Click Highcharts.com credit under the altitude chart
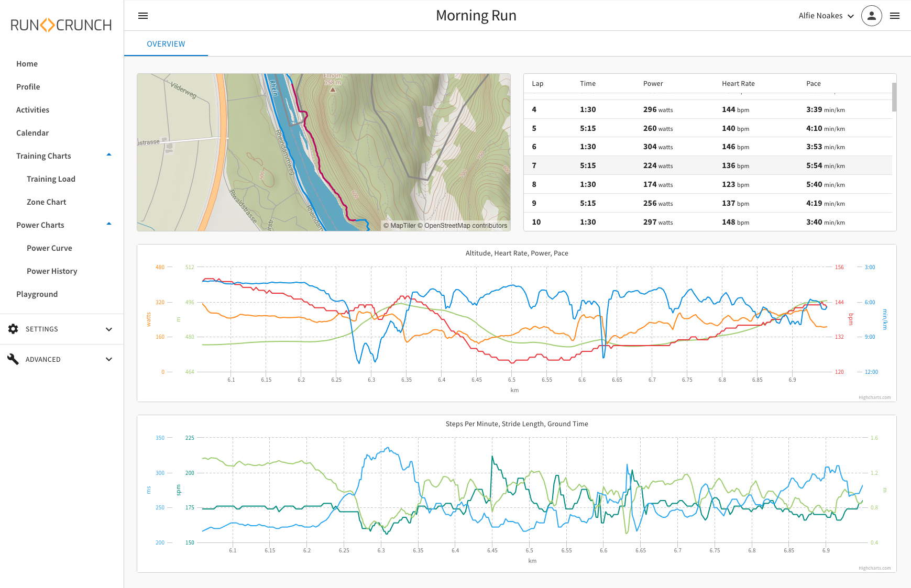The height and width of the screenshot is (588, 911). (x=874, y=397)
